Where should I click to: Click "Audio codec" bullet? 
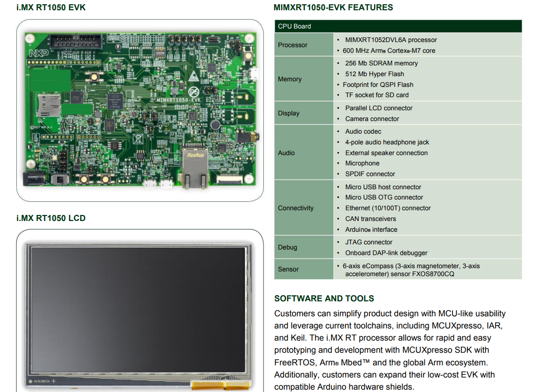click(363, 132)
